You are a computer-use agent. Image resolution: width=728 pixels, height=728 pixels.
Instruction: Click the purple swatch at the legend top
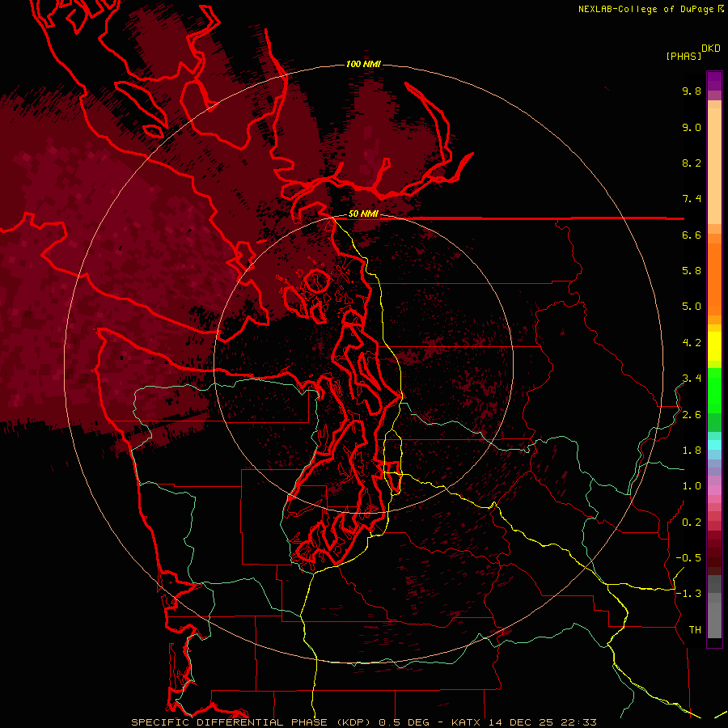click(x=714, y=81)
